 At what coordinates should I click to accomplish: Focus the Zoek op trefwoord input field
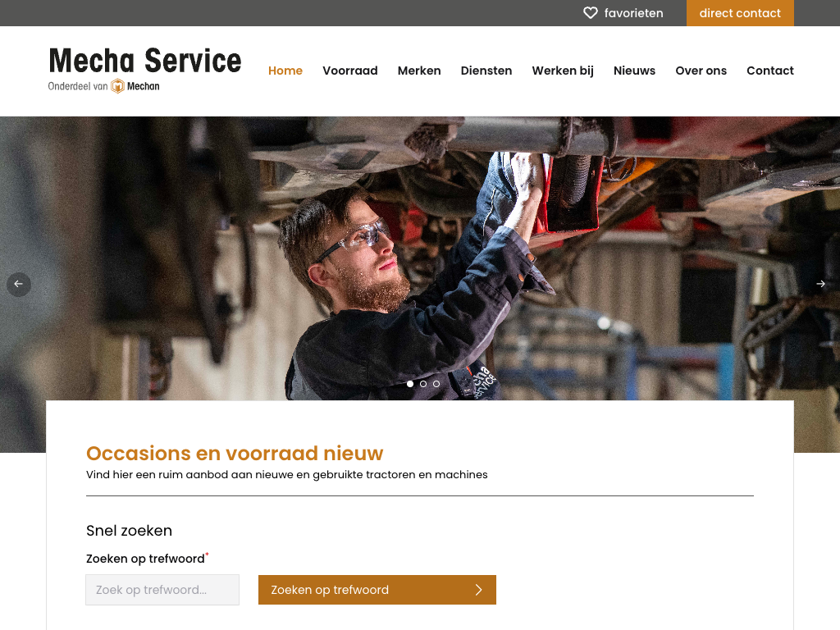pos(162,590)
